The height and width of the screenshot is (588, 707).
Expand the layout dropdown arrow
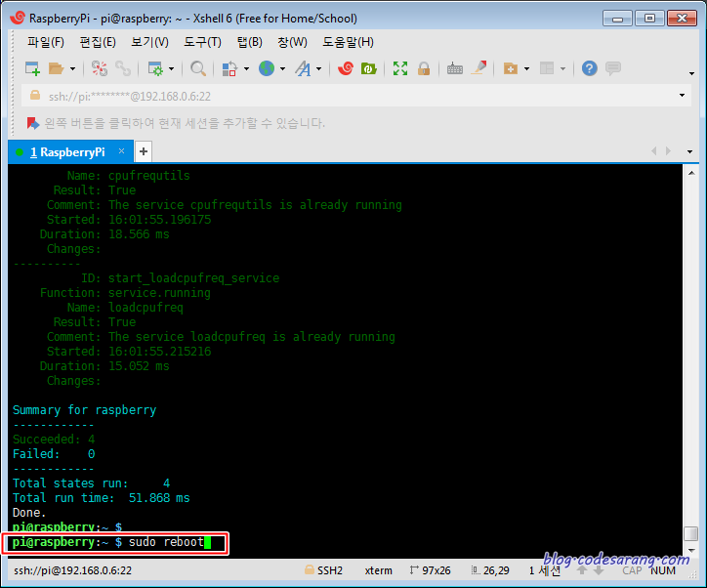point(562,69)
